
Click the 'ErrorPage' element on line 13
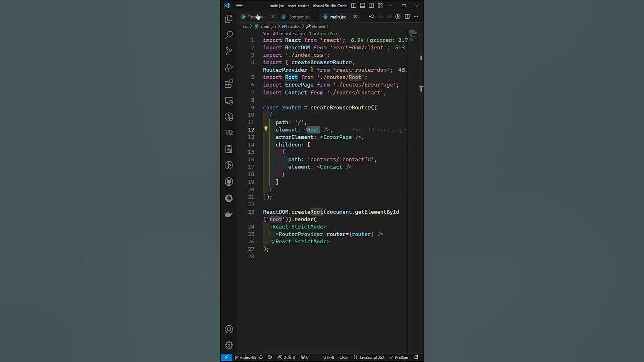[x=337, y=137]
